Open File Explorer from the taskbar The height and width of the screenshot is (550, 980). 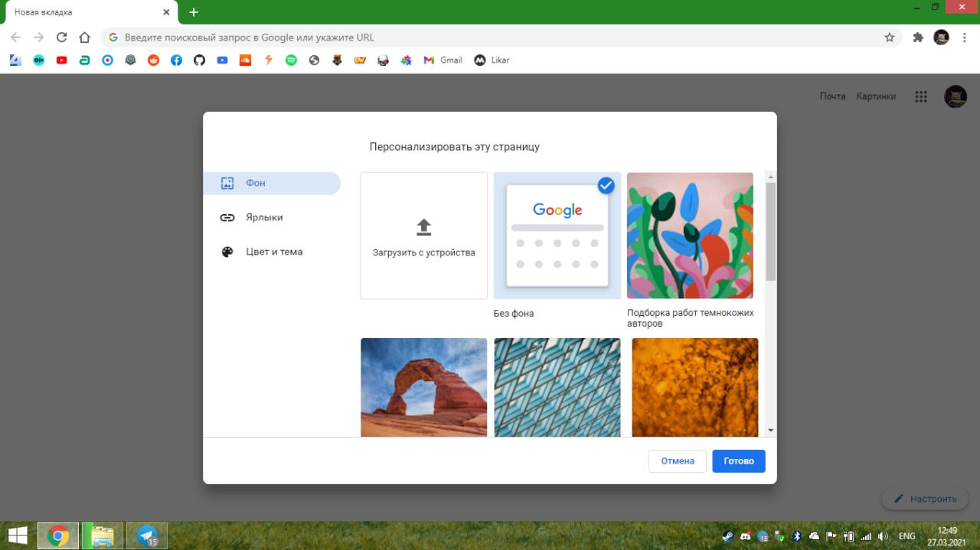click(102, 535)
